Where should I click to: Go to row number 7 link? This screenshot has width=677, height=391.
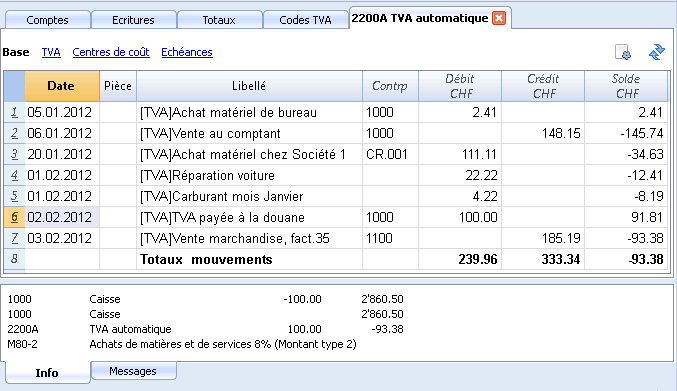click(14, 238)
